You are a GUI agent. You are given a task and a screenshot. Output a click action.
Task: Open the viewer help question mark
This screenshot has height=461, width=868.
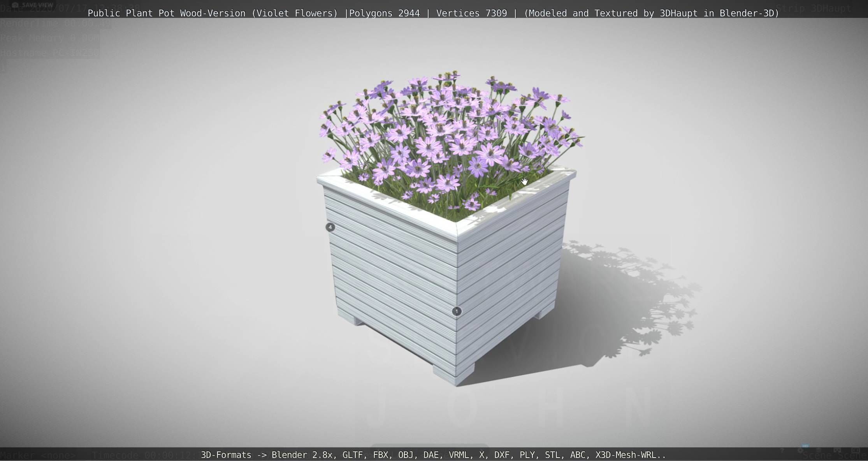[x=782, y=450]
